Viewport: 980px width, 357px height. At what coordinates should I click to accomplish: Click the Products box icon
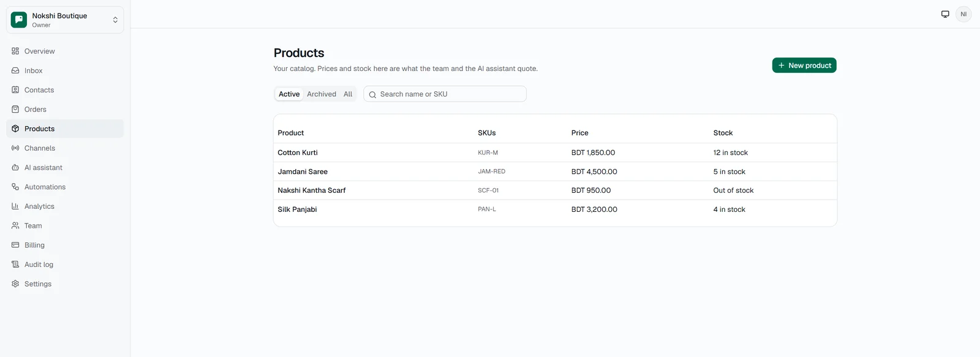pyautogui.click(x=15, y=129)
